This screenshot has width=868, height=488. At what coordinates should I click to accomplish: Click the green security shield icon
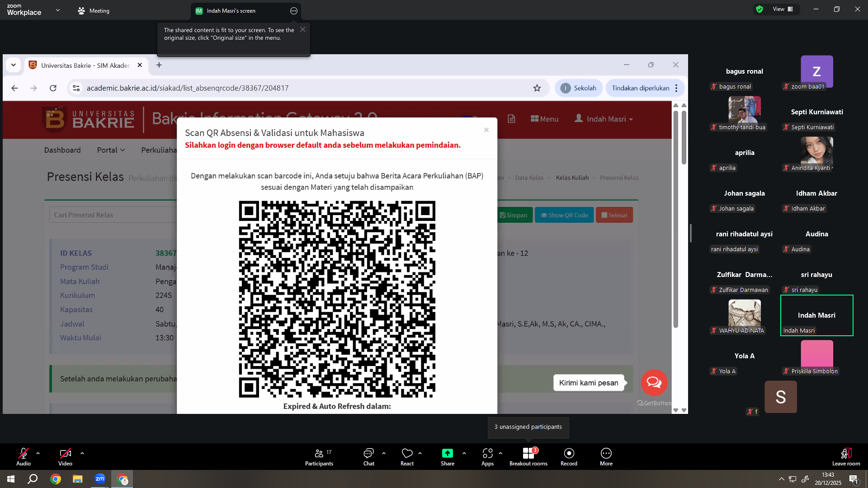click(x=759, y=9)
